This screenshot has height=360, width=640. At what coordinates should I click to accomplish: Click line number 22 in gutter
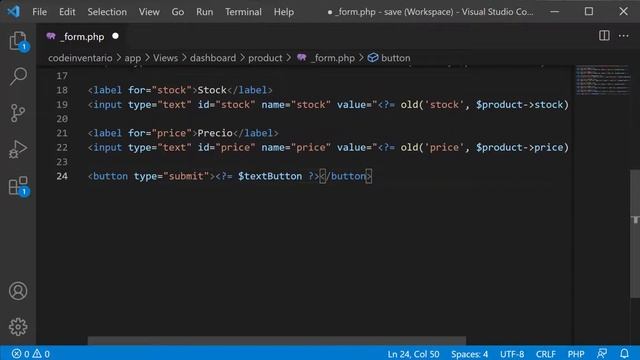(62, 147)
